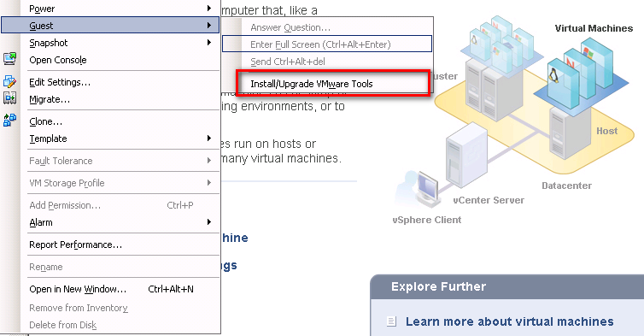This screenshot has width=644, height=336.
Task: Expand VM Storage Profile submenu arrow
Action: click(x=209, y=183)
